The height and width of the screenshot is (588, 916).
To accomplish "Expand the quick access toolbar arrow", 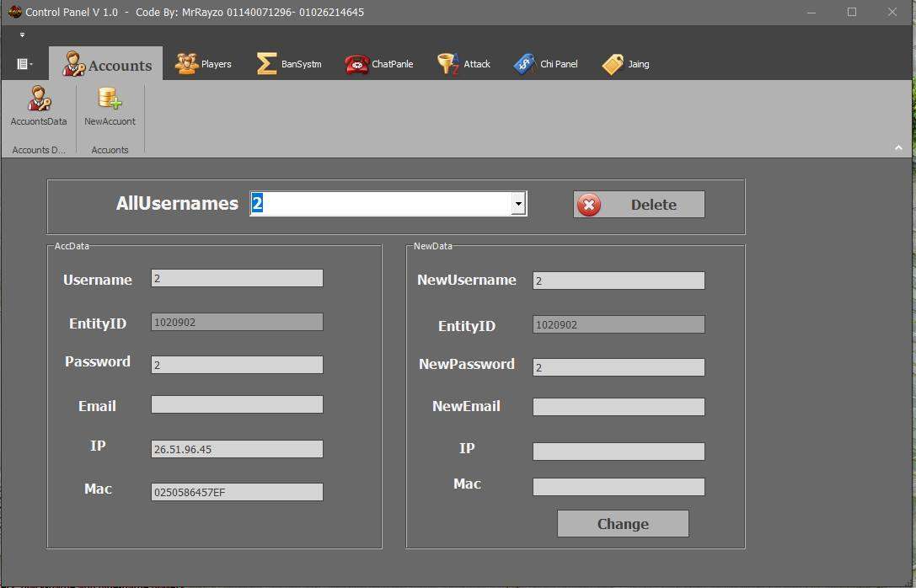I will (x=22, y=35).
